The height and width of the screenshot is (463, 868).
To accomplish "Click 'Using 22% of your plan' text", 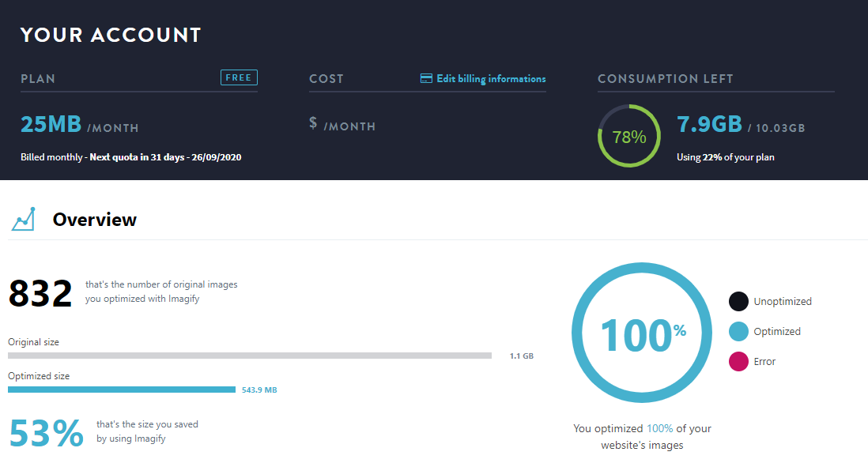I will click(x=725, y=157).
